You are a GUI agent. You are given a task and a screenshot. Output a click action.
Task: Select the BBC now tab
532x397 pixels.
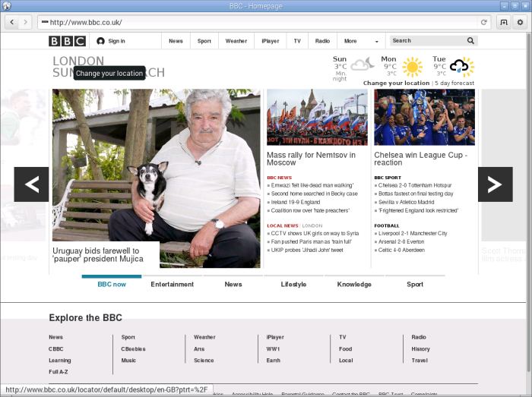[x=112, y=284]
